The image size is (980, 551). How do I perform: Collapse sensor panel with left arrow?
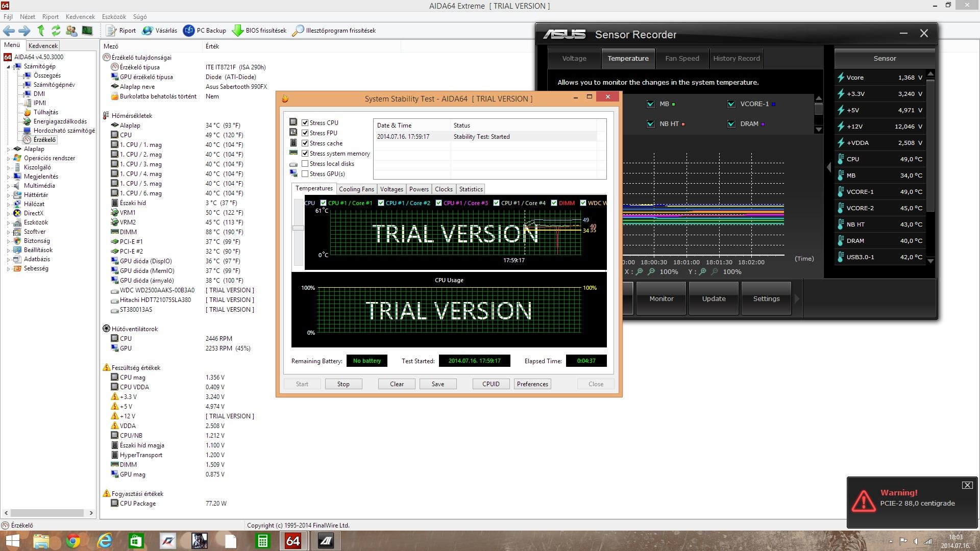click(828, 167)
